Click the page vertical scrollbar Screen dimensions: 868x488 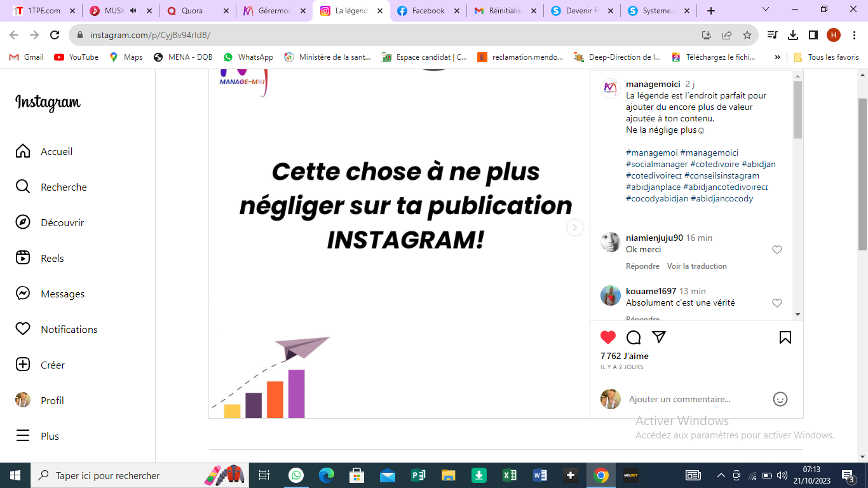coord(862,174)
